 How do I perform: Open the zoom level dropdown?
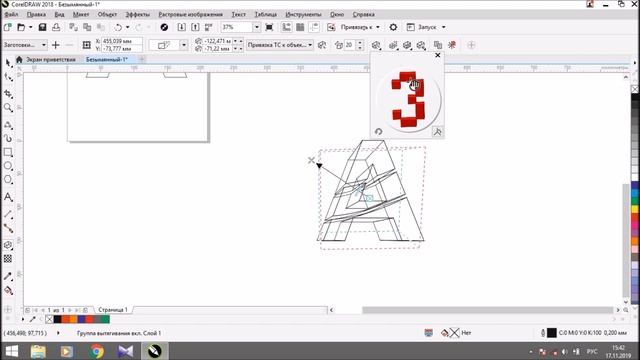(x=257, y=27)
